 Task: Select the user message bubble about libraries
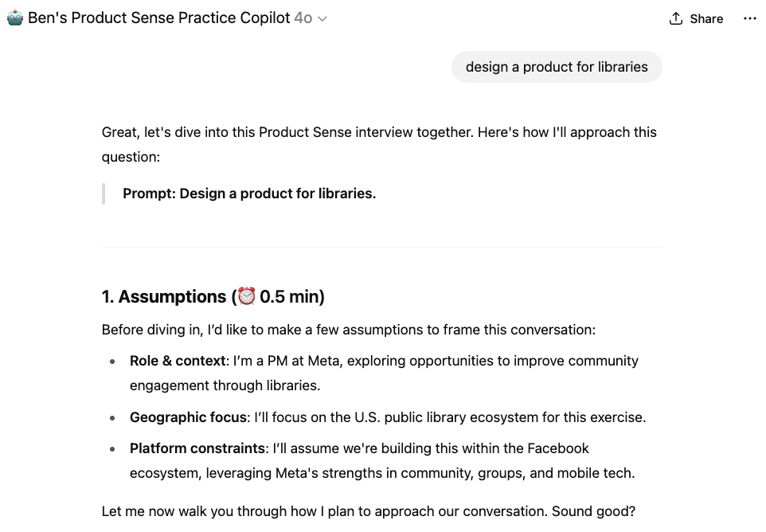pos(557,67)
